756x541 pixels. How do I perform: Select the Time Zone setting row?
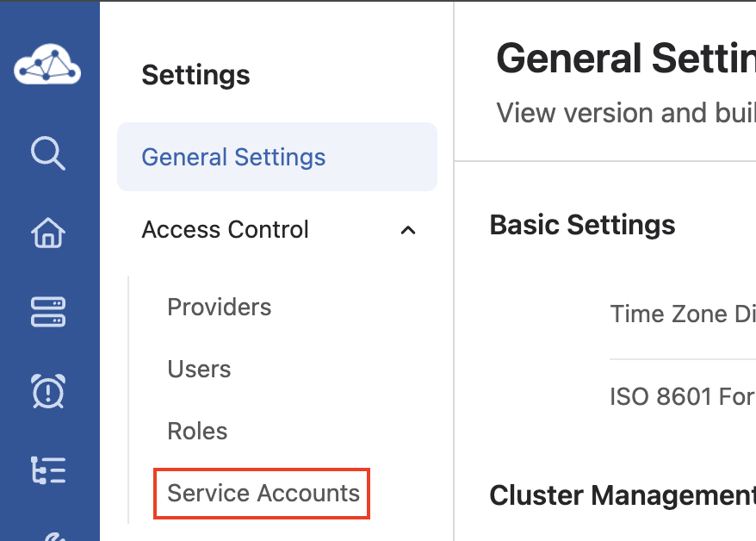(682, 314)
